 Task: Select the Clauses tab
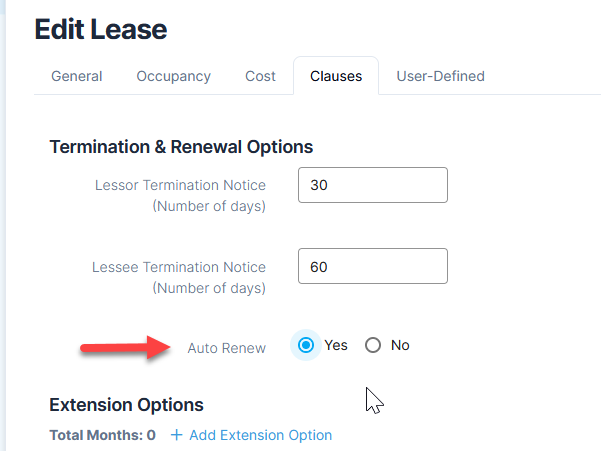click(x=336, y=76)
